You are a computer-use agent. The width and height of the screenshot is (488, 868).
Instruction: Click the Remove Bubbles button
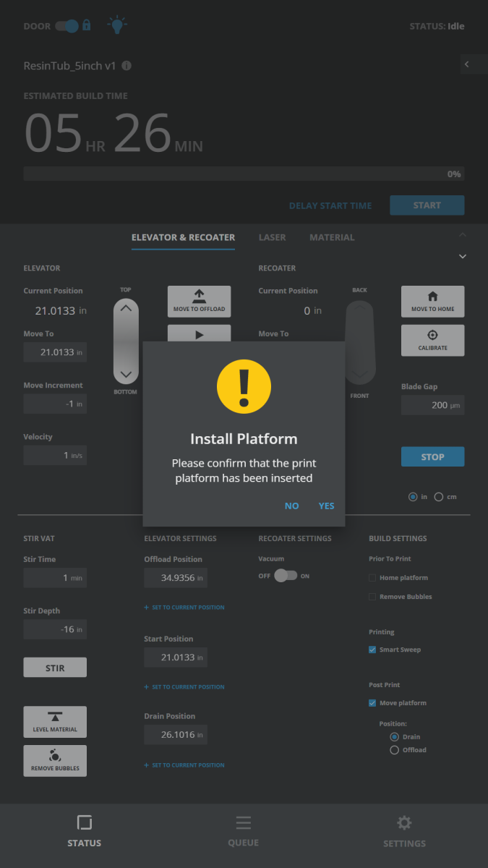(55, 760)
